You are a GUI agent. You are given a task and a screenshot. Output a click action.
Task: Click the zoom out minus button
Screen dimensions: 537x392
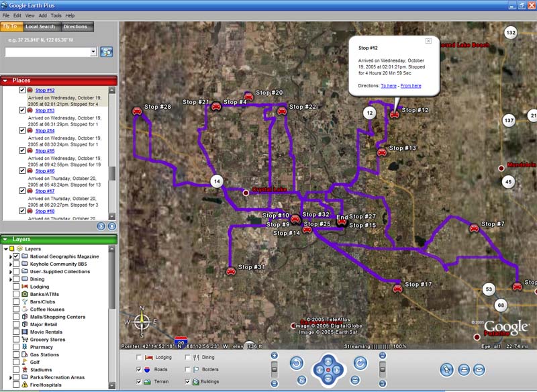(275, 384)
